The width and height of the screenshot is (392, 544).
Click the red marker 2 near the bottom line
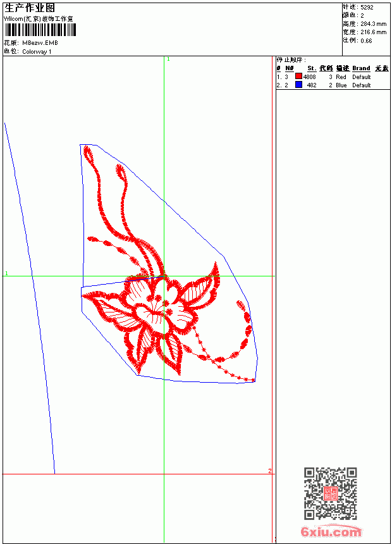[x=269, y=471]
